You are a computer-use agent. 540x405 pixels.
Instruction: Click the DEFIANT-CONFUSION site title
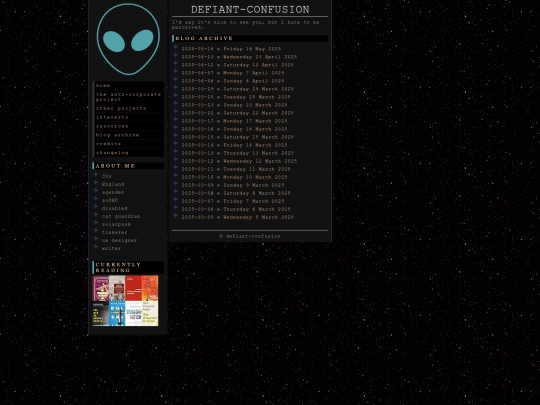[x=250, y=10]
